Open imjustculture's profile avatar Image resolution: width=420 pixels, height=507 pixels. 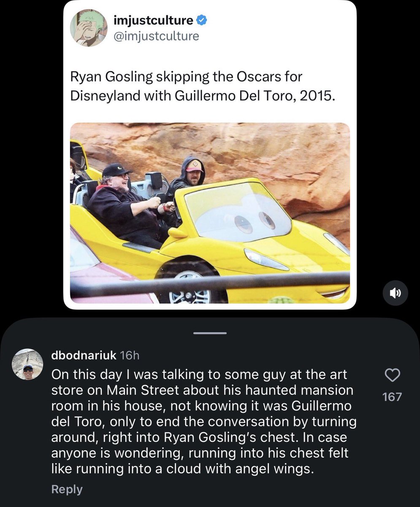pos(89,27)
